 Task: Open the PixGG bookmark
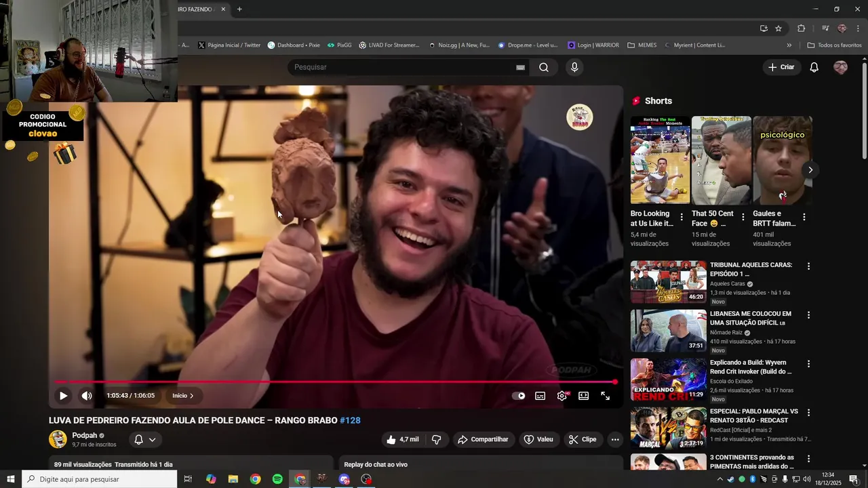click(339, 45)
